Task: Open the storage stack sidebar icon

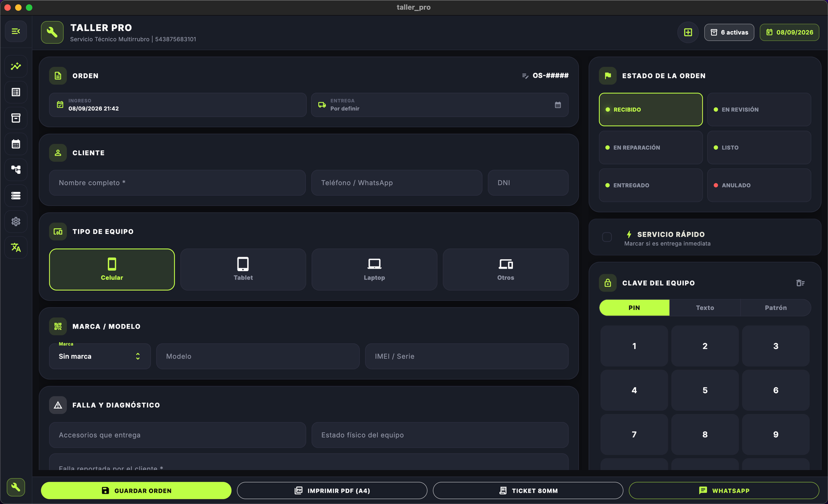Action: click(x=16, y=196)
